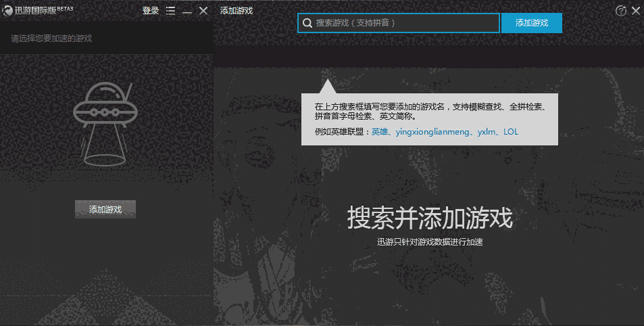
Task: Open the main menu list icon
Action: [x=170, y=11]
